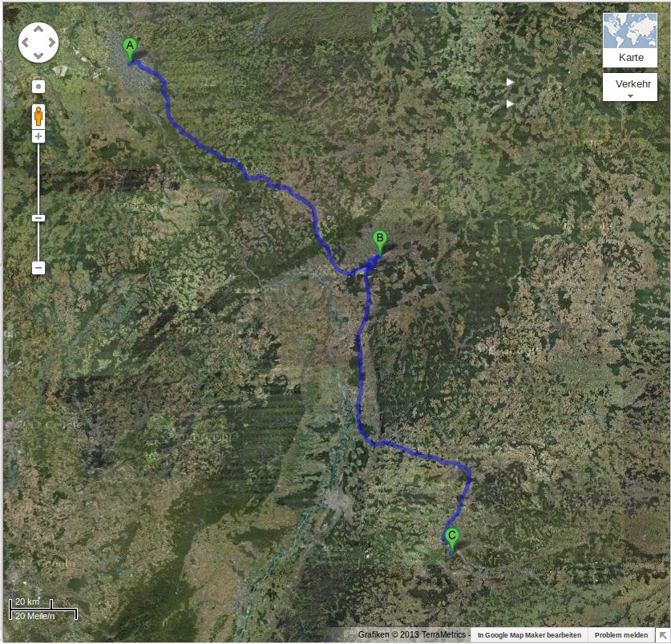Click the zoom slider handle
Image resolution: width=671 pixels, height=644 pixels.
click(x=38, y=218)
